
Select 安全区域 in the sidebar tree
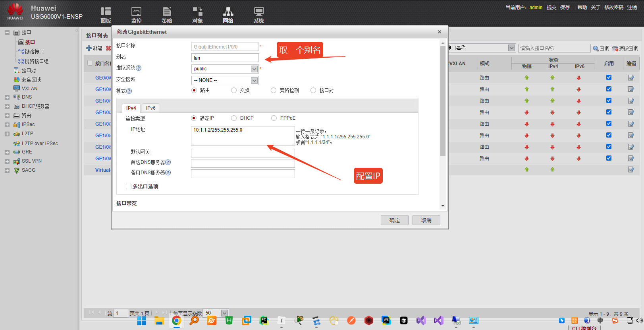tap(31, 80)
